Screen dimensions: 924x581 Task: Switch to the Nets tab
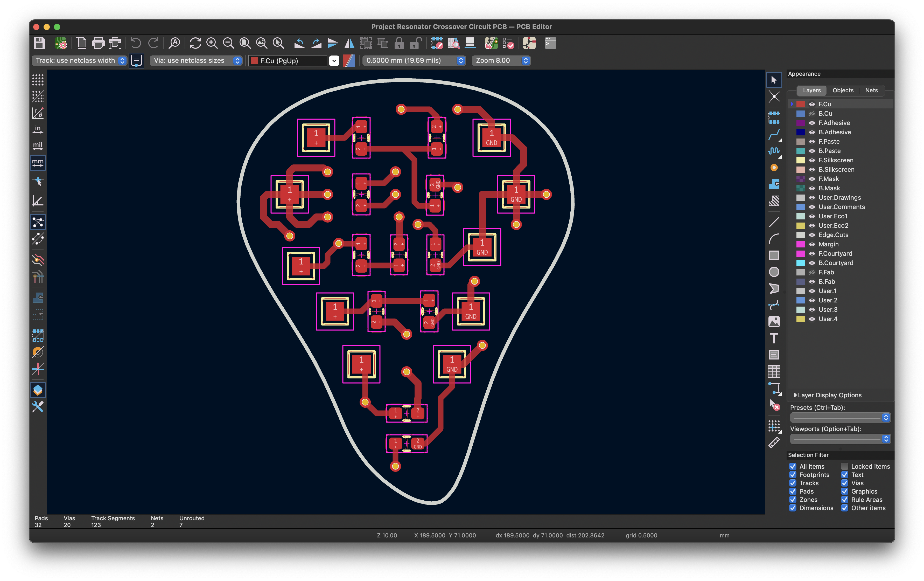[x=871, y=90]
